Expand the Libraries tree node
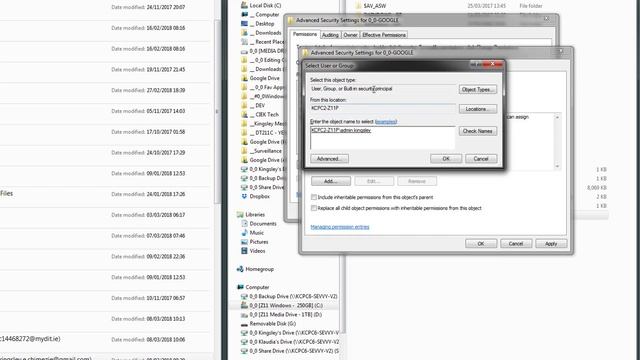Viewport: 640px width, 360px height. coord(251,215)
